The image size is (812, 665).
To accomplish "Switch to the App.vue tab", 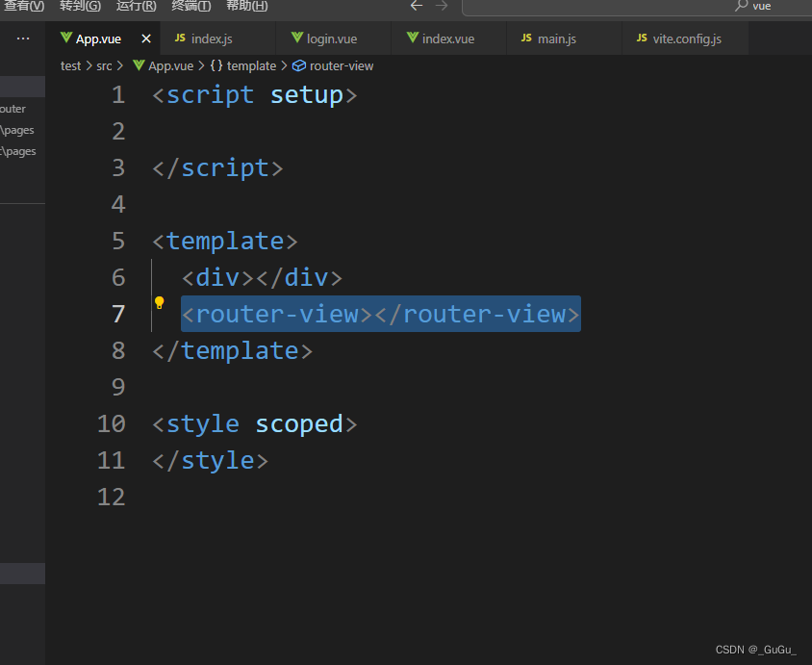I will pos(103,38).
